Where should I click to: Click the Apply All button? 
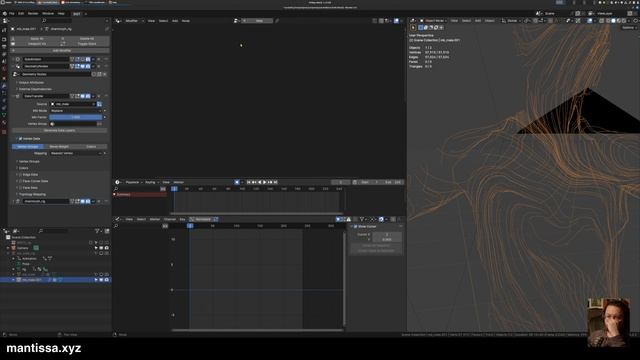point(37,39)
